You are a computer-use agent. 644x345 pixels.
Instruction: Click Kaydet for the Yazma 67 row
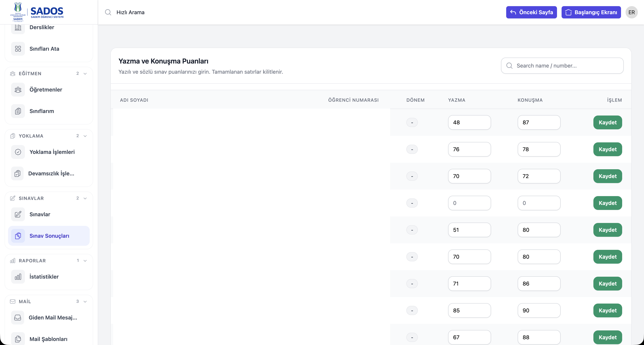[608, 337]
